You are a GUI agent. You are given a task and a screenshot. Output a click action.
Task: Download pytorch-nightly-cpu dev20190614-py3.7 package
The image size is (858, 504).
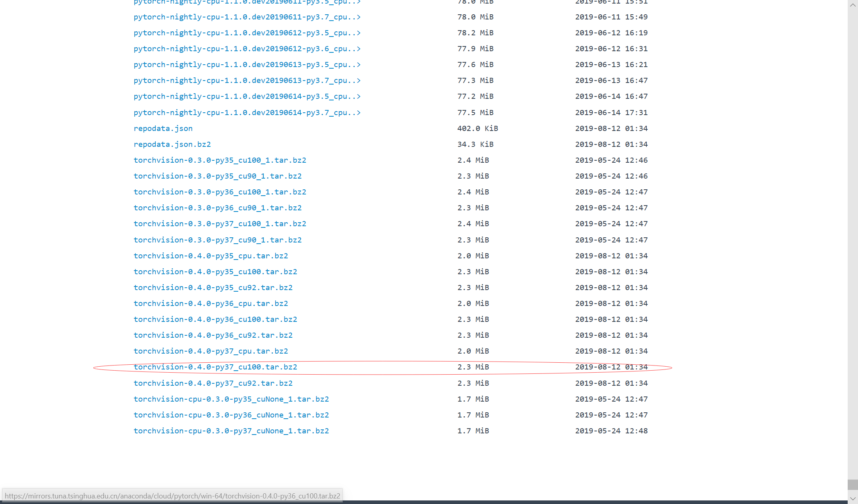point(247,113)
